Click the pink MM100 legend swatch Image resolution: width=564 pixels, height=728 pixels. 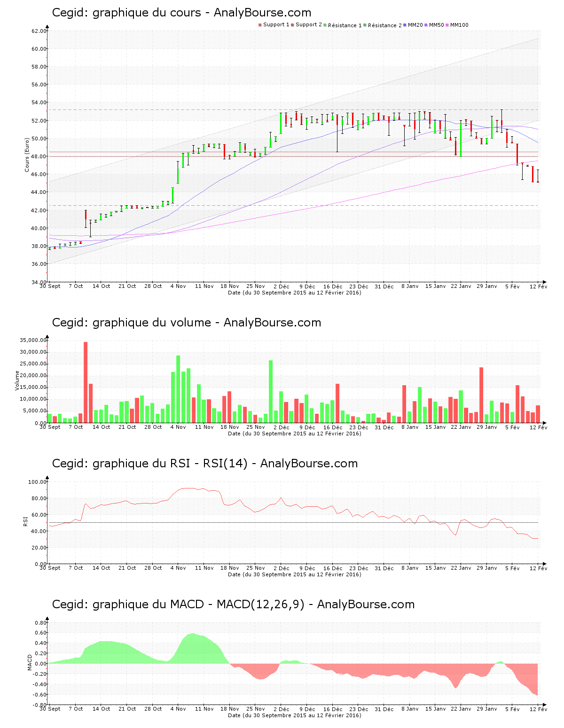click(447, 25)
